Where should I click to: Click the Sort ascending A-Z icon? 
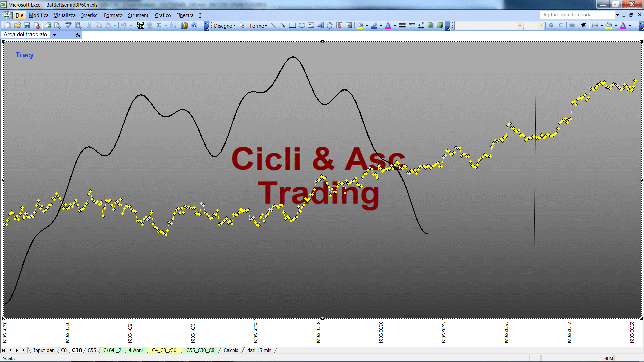173,25
